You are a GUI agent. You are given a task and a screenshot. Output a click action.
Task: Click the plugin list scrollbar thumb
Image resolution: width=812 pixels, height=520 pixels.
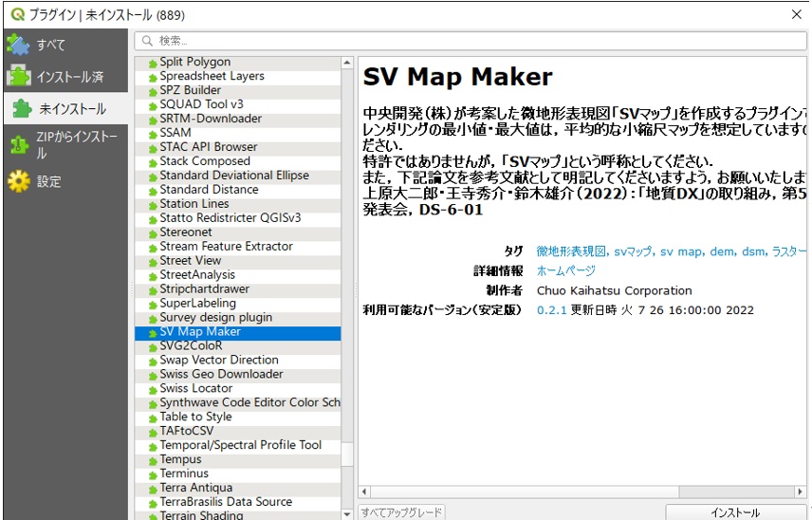pyautogui.click(x=347, y=455)
